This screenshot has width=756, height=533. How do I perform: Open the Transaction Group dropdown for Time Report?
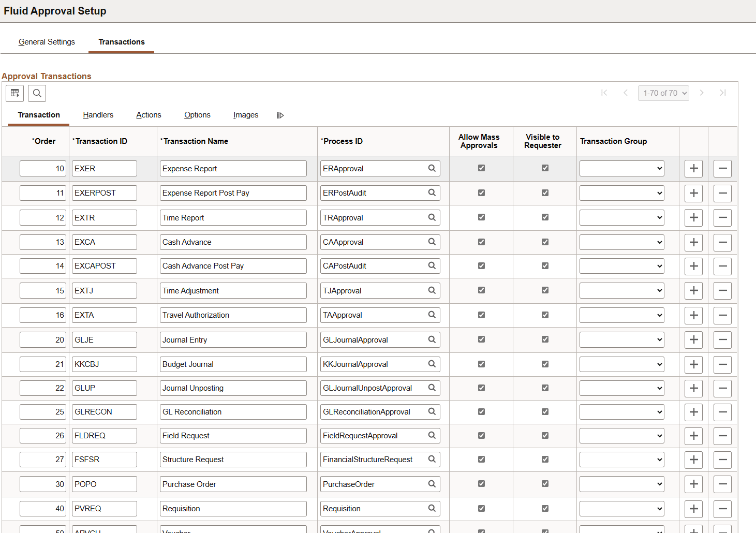[x=621, y=217]
